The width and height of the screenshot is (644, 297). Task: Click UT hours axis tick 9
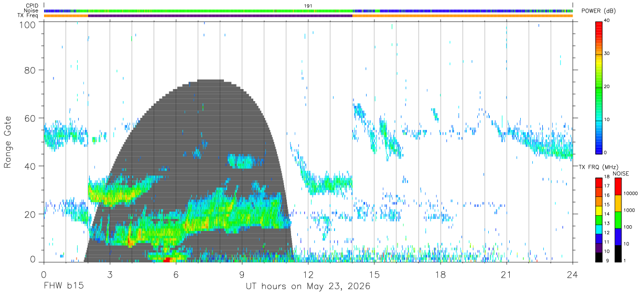(x=242, y=275)
